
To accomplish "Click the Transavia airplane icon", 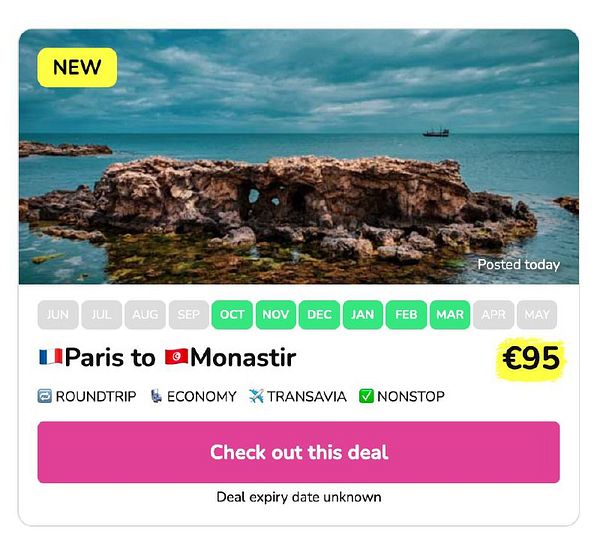I will (256, 396).
